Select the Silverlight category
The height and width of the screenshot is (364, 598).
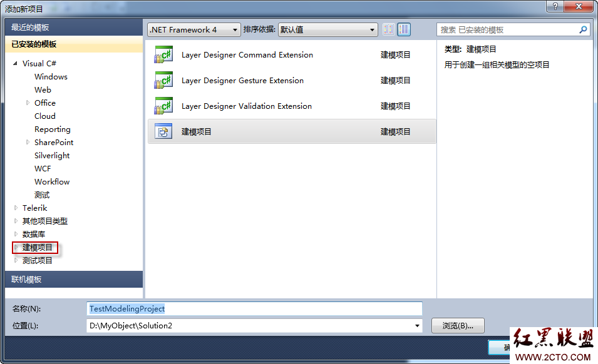click(x=52, y=155)
